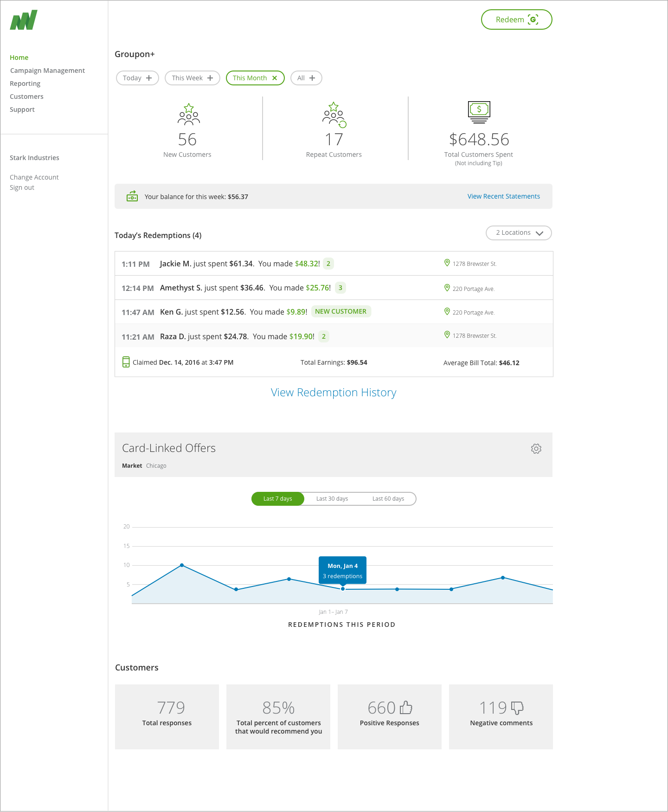Open View Redemption History link

(334, 393)
